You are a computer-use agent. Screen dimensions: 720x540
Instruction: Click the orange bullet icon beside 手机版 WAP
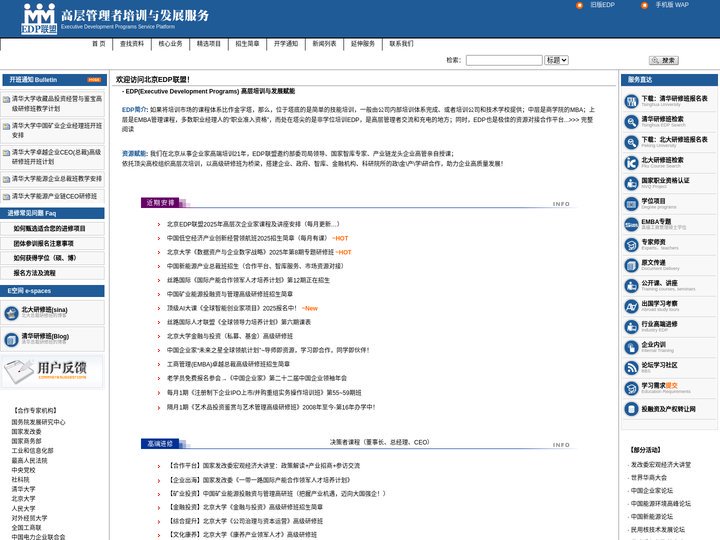(644, 5)
